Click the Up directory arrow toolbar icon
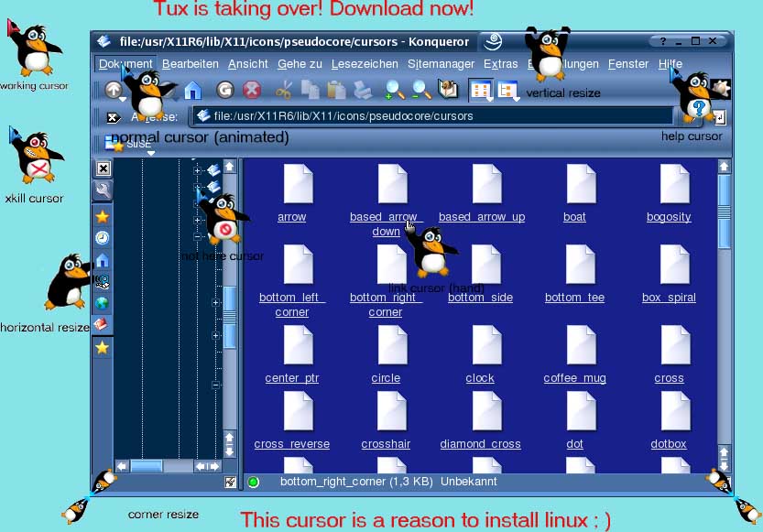763x532 pixels. (114, 90)
